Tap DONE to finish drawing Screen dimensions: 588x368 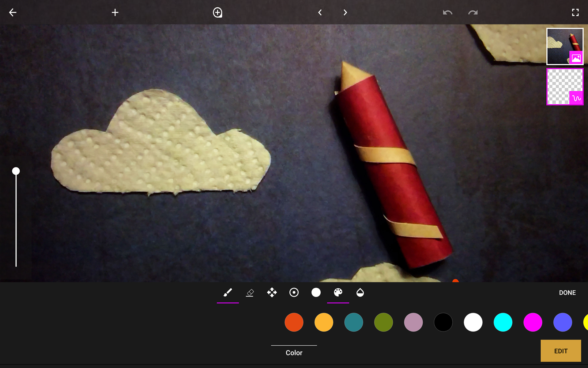tap(567, 293)
